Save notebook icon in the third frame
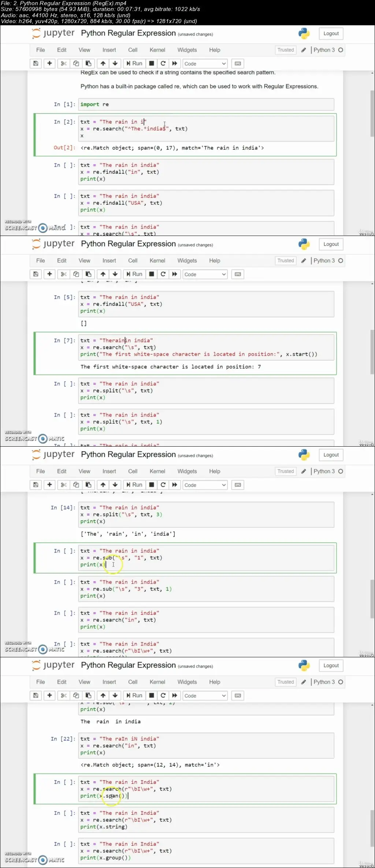The height and width of the screenshot is (868, 375). pos(36,485)
